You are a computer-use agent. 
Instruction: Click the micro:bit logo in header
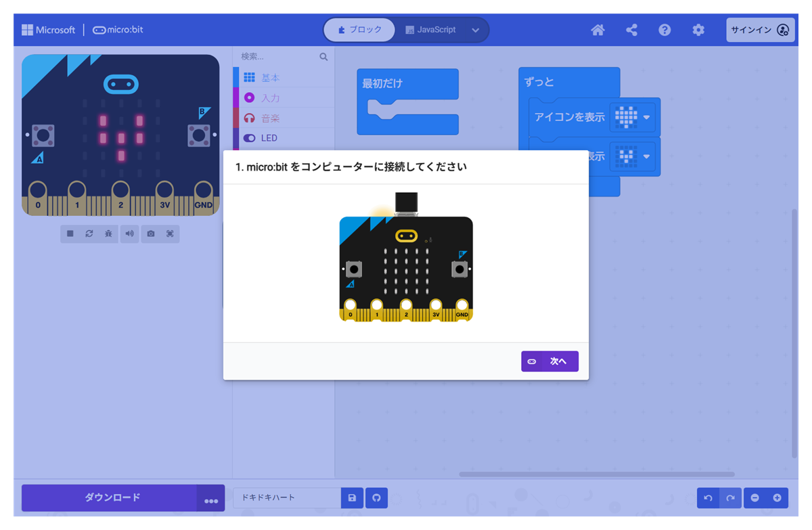tap(118, 30)
